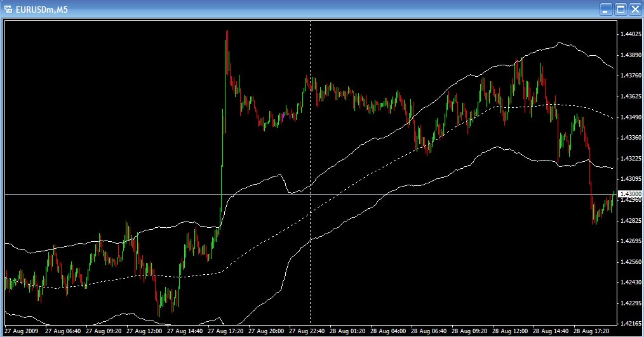Select the 1.43000 horizontal line price tag

click(x=629, y=194)
